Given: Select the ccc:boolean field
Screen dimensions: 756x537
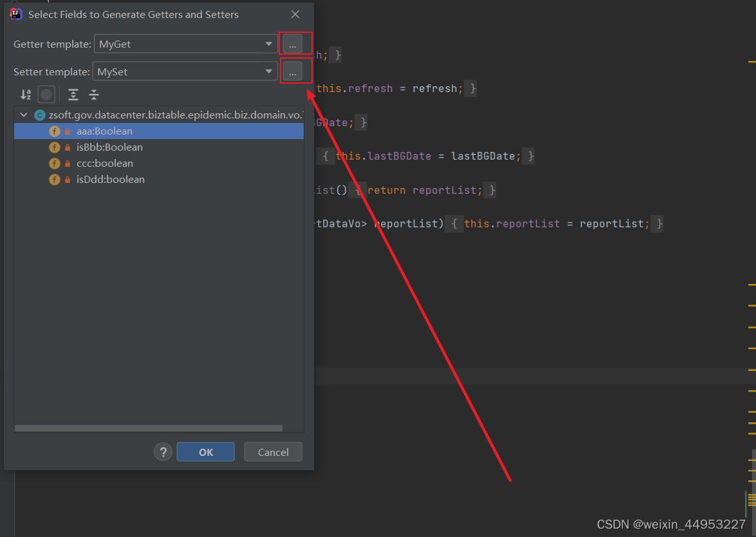Looking at the screenshot, I should point(159,163).
